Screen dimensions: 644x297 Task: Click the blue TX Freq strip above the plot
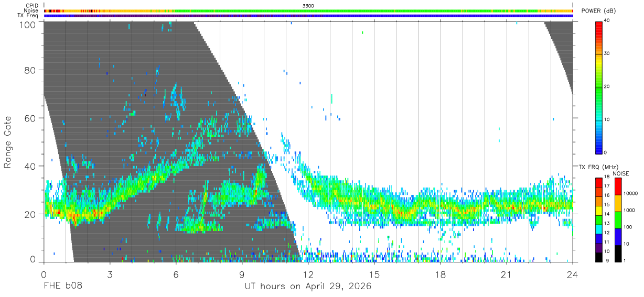[x=308, y=16]
